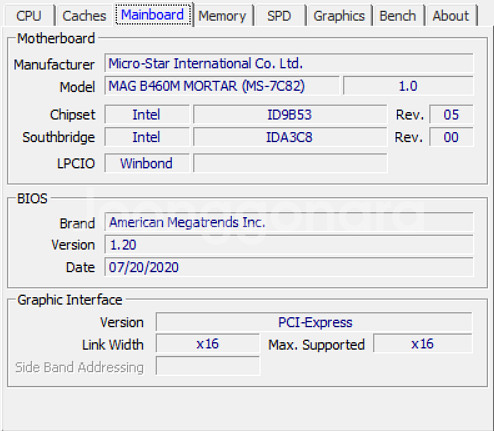Screen dimensions: 494x431
Task: Click the Chipset vendor field Intel
Action: [x=147, y=115]
